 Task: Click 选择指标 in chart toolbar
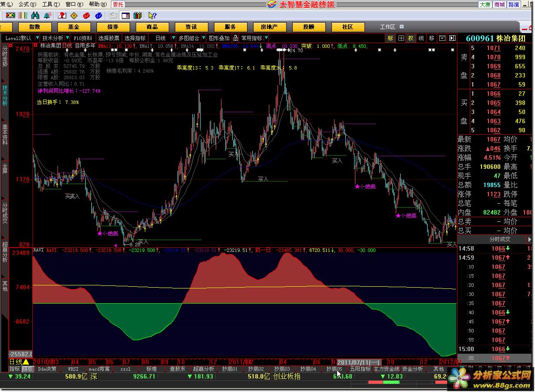click(135, 38)
